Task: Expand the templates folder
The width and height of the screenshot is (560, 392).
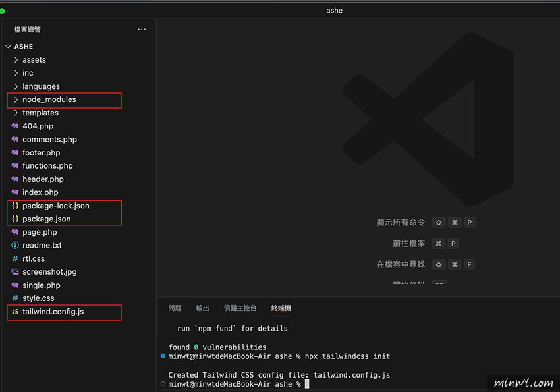Action: tap(16, 113)
